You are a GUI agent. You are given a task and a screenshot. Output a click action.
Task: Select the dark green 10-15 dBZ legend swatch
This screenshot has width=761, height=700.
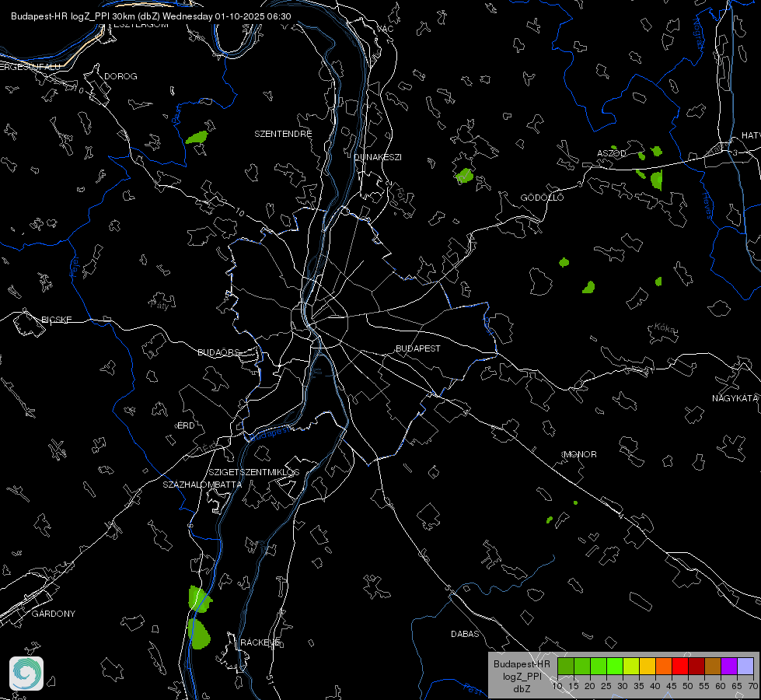(565, 666)
